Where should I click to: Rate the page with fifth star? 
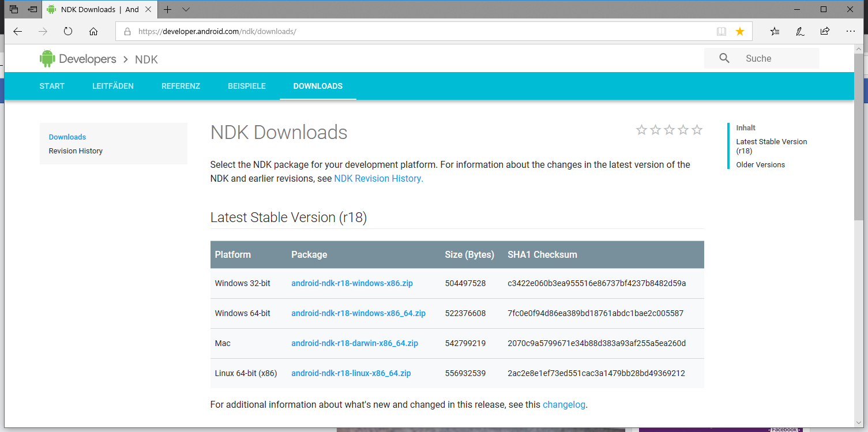(x=697, y=130)
